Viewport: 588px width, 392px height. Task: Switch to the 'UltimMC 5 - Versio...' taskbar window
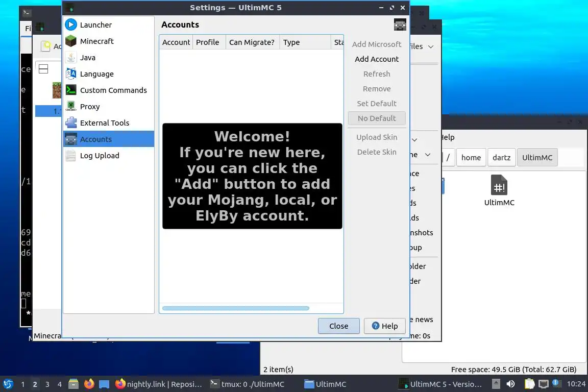click(x=440, y=384)
